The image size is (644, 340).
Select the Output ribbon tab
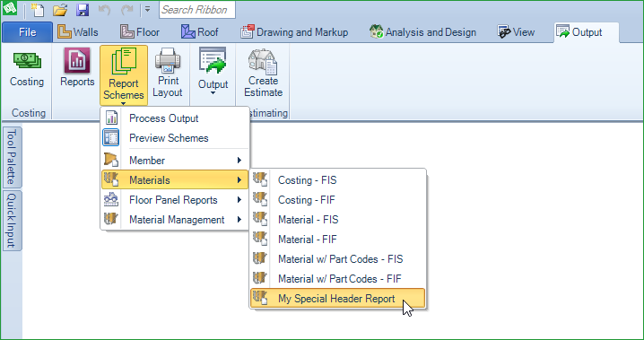coord(586,32)
